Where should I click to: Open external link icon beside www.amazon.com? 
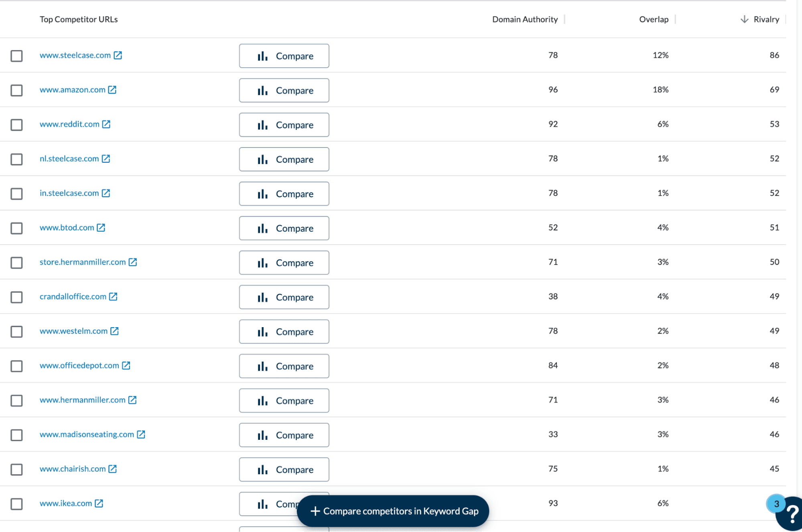coord(112,90)
